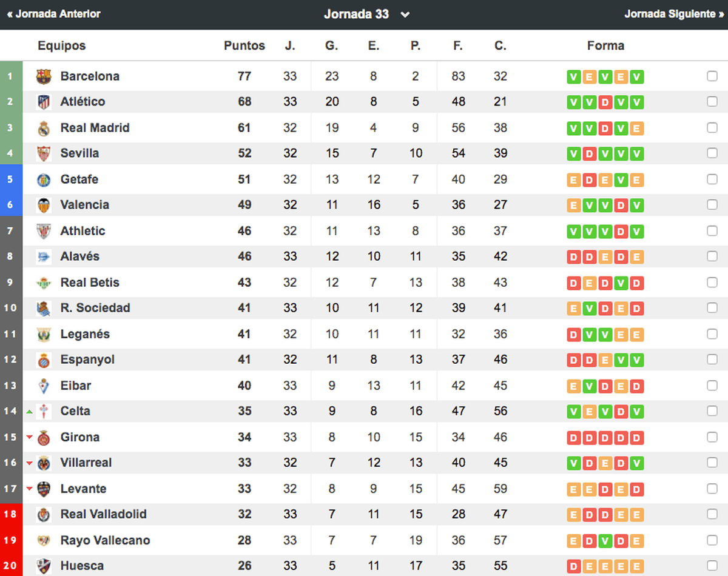This screenshot has height=576, width=728.
Task: Click the Barcelona club crest
Action: pos(44,76)
